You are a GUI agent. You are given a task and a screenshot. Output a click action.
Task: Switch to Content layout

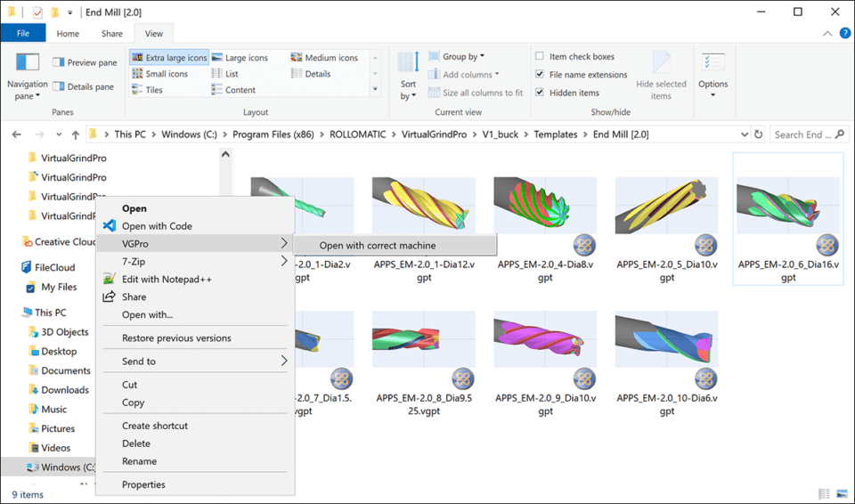pyautogui.click(x=233, y=90)
